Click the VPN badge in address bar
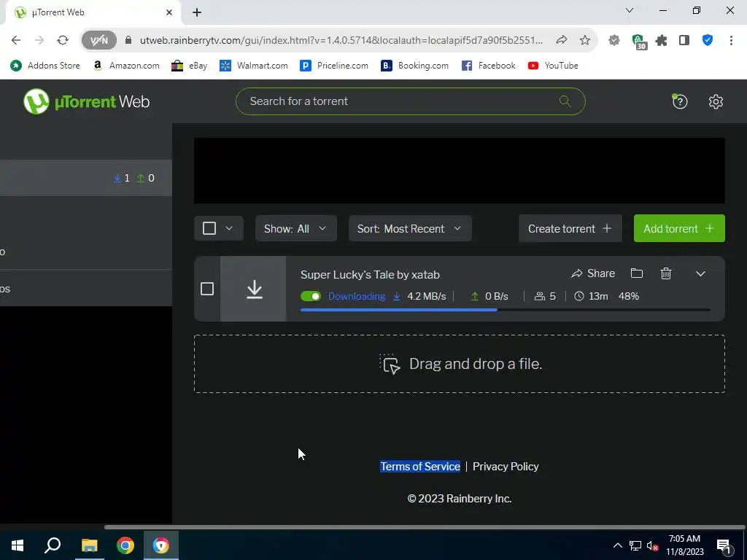Screen dimensions: 747x560 (x=99, y=41)
